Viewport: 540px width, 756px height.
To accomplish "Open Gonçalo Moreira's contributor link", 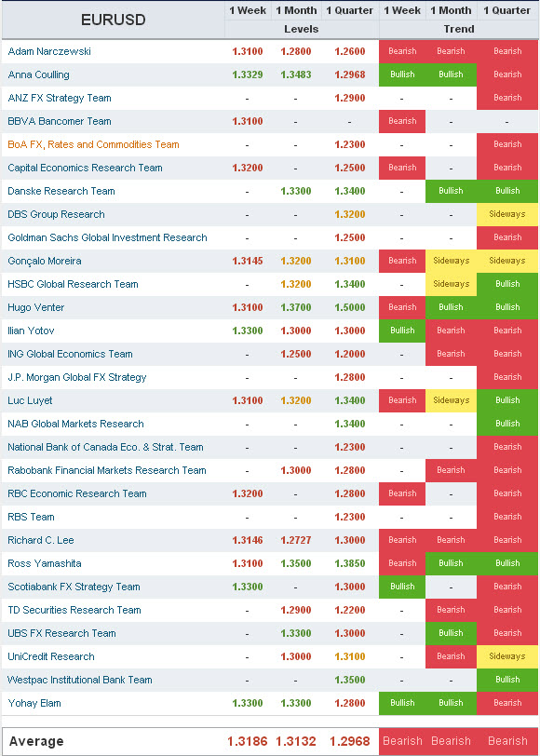I will [45, 261].
